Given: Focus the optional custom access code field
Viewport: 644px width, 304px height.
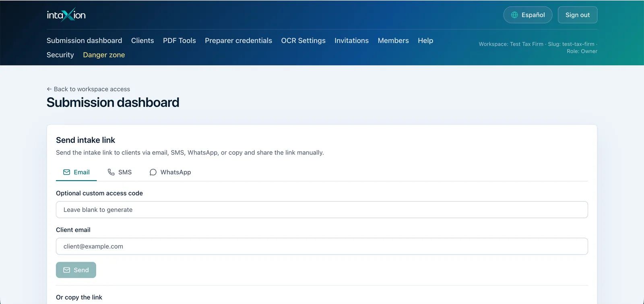Looking at the screenshot, I should 322,210.
